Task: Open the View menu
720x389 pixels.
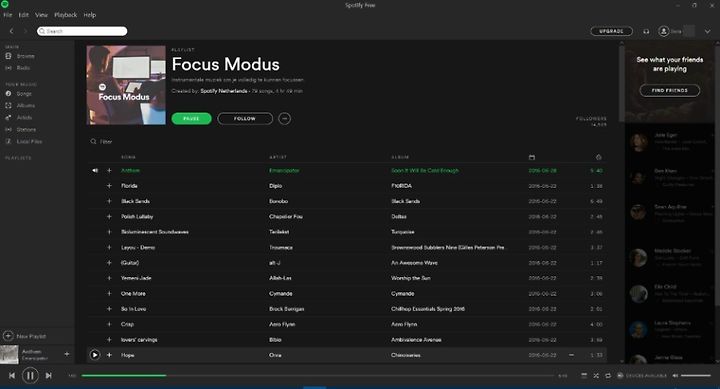Action: (41, 15)
